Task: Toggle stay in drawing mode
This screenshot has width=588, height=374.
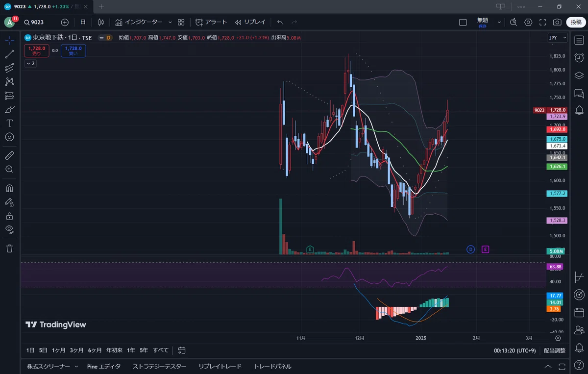Action: [9, 202]
